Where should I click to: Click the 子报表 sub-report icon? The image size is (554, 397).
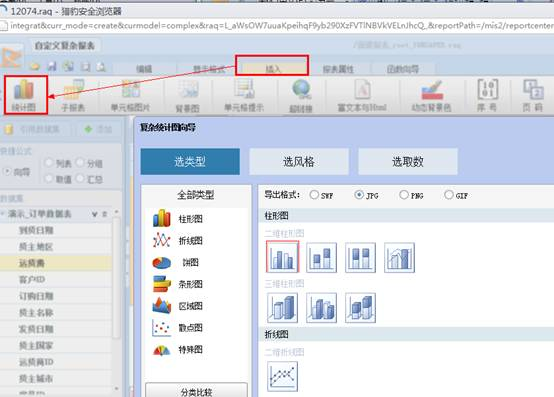tap(73, 95)
